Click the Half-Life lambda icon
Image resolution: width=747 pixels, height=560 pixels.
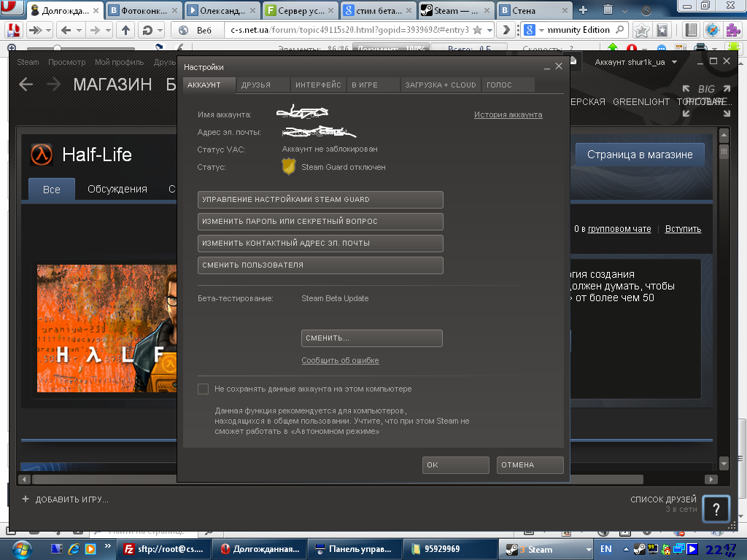tap(42, 155)
